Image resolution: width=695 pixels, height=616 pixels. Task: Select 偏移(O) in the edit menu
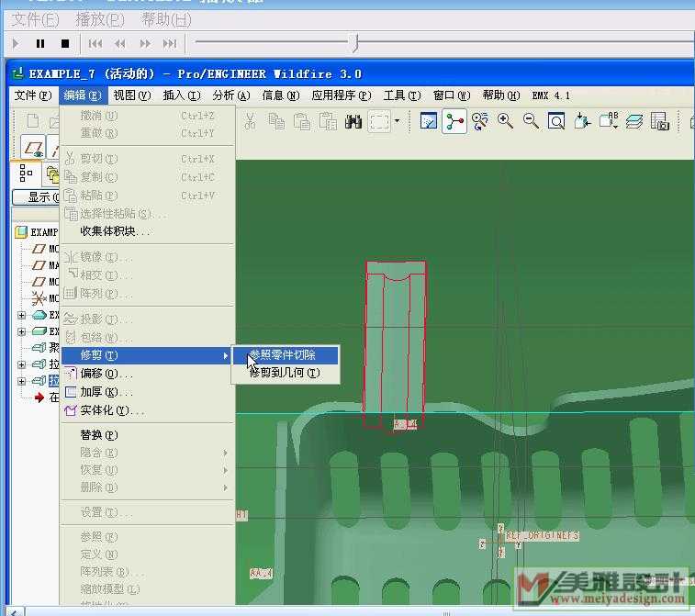147,374
